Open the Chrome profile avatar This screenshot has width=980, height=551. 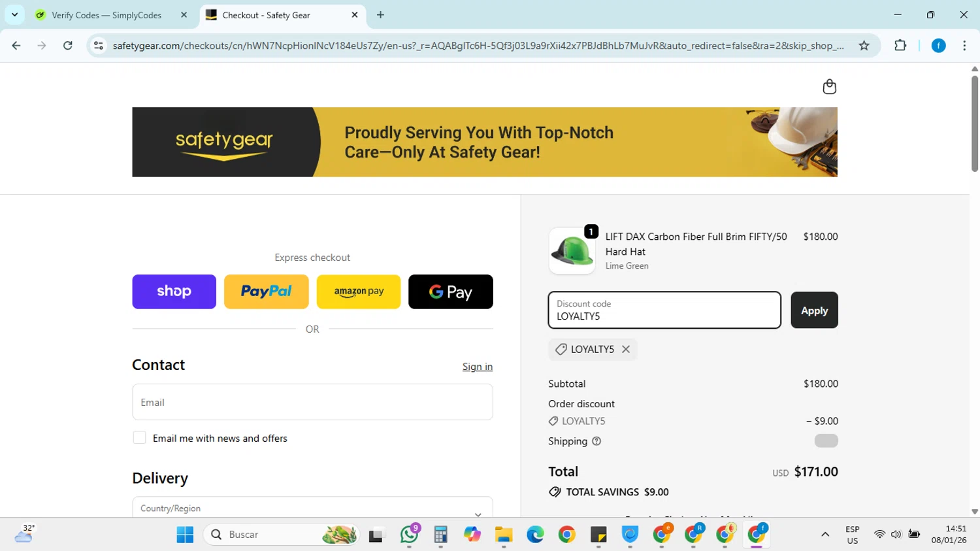pyautogui.click(x=938, y=46)
